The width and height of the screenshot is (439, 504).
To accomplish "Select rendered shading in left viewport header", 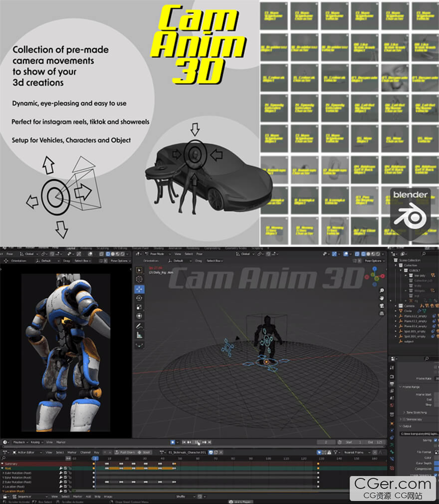I will click(x=122, y=254).
